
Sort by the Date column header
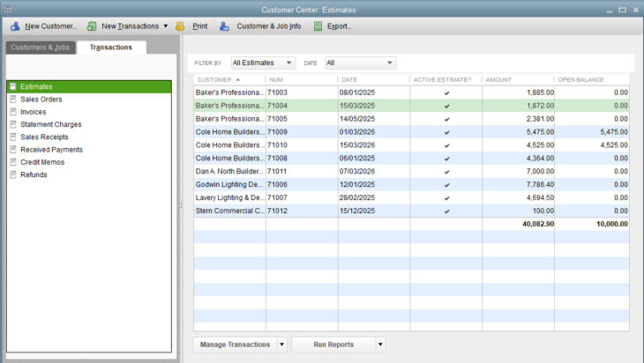pyautogui.click(x=374, y=79)
